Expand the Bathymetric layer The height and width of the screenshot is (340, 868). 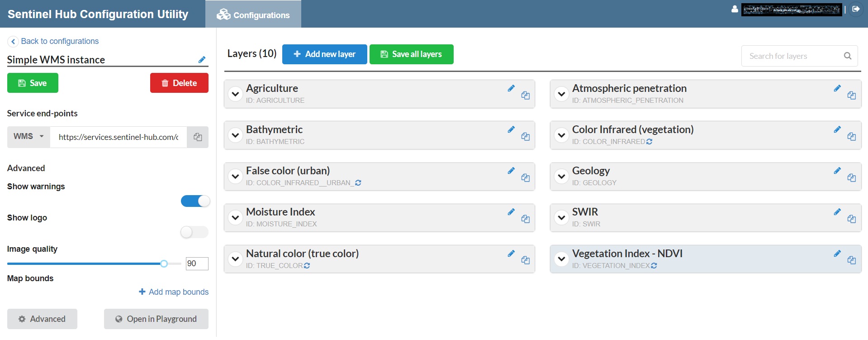pyautogui.click(x=235, y=135)
